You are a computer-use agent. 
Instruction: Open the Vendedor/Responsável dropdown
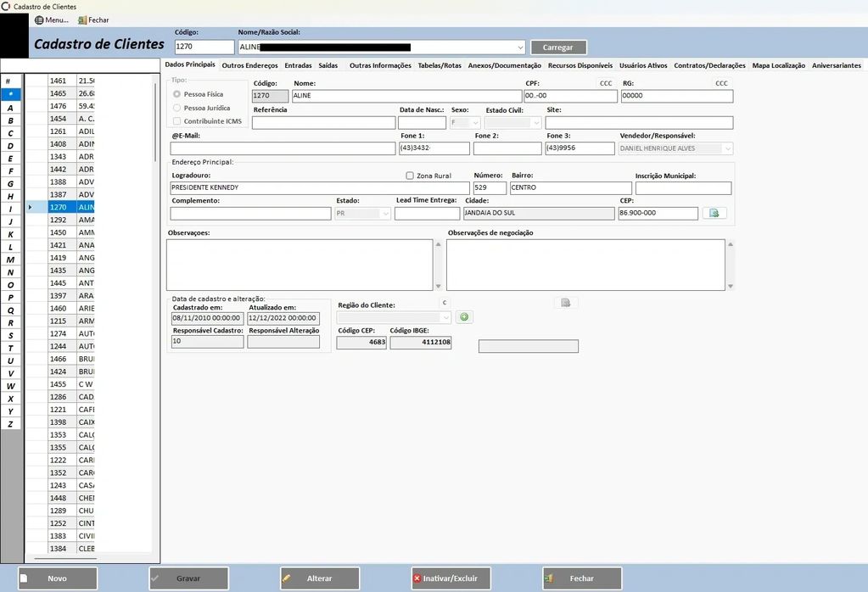point(727,148)
